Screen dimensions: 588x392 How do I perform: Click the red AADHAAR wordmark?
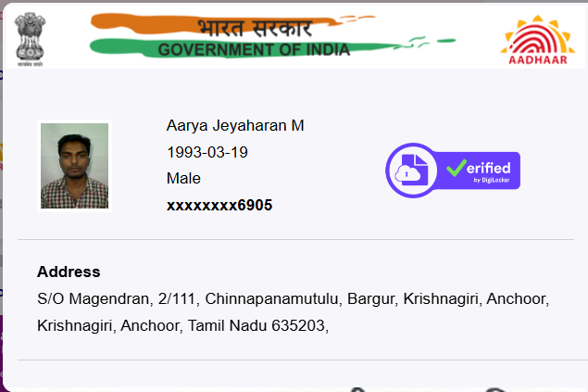point(538,60)
